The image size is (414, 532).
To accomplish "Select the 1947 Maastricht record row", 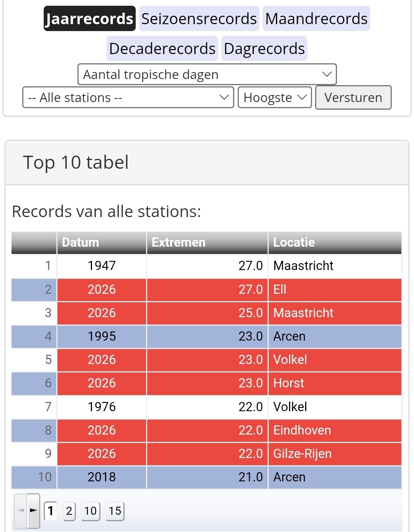I will point(207,266).
